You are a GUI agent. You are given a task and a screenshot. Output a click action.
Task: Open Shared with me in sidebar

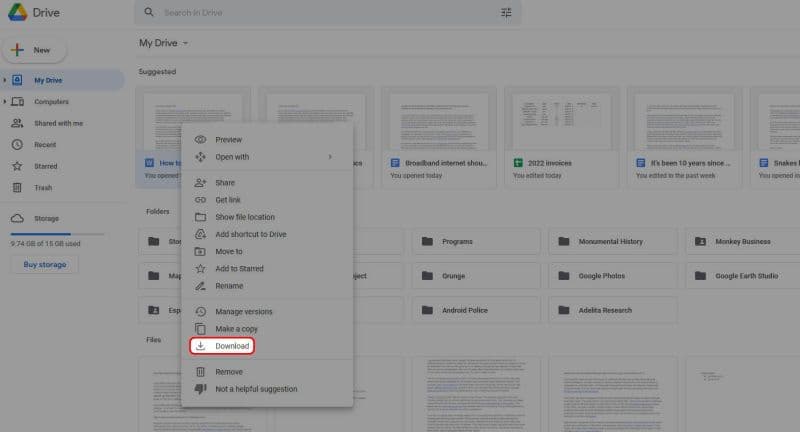tap(58, 123)
